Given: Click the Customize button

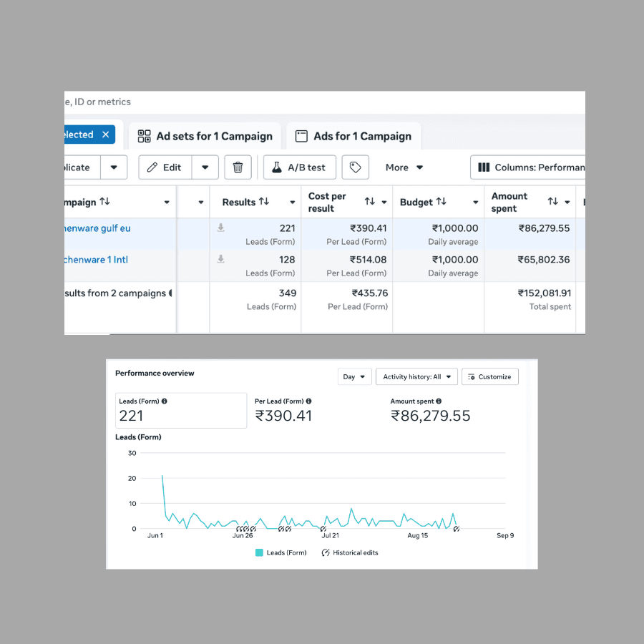Looking at the screenshot, I should 489,376.
